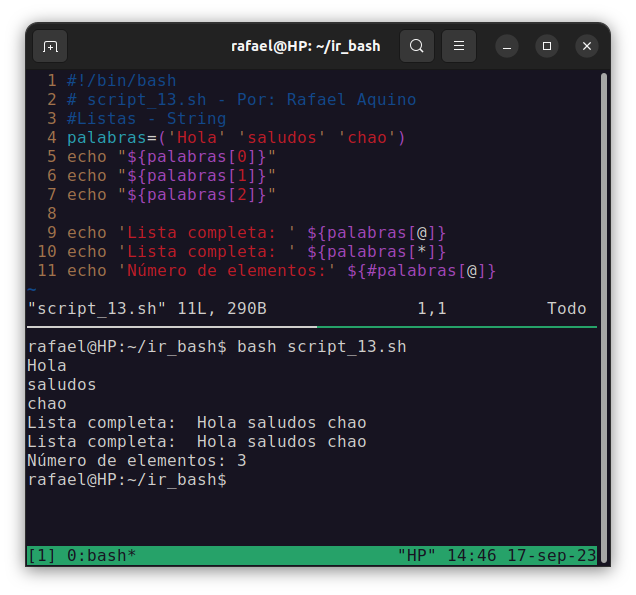Click line number 8 empty line
The image size is (636, 595).
tap(52, 213)
